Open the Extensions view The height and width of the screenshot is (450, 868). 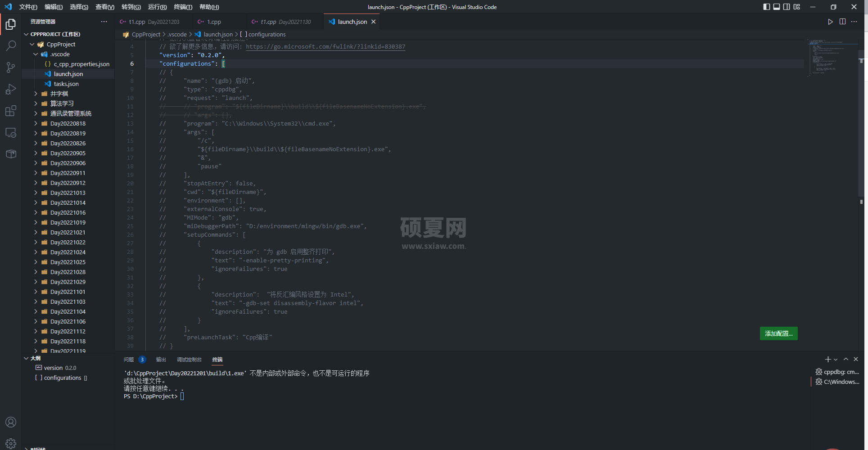11,111
